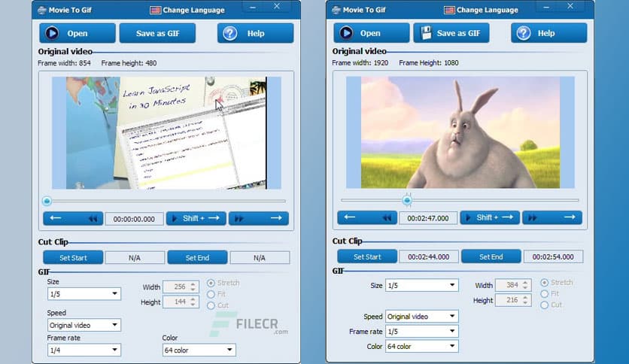Click Movie To Gif app icon, left window
629x364 pixels.
[41, 10]
